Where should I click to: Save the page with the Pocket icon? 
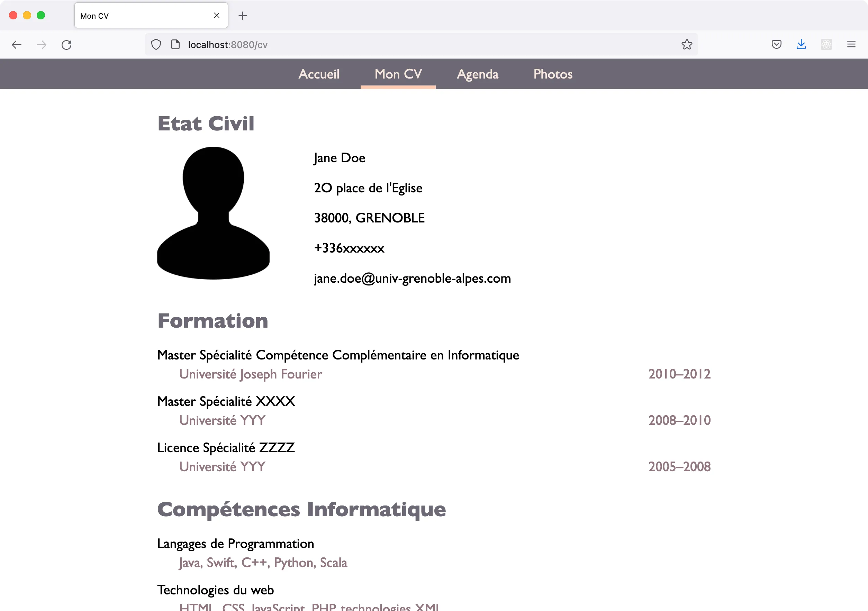776,44
